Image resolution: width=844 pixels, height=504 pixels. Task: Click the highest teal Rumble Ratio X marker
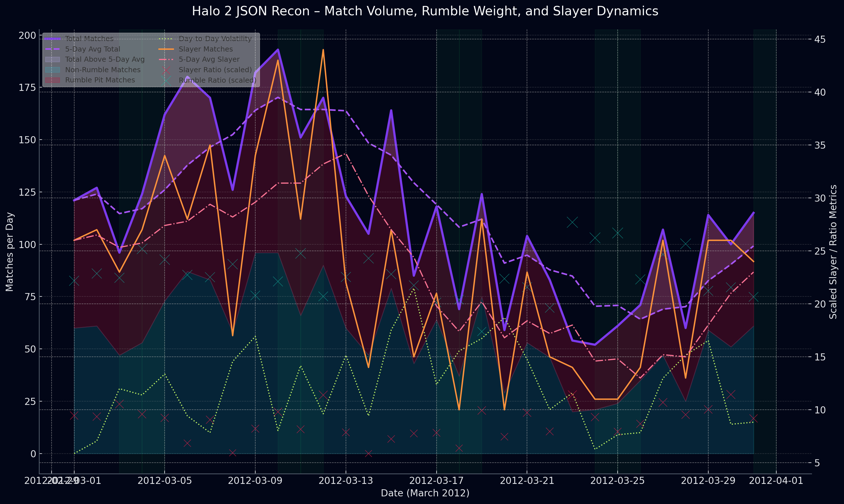coord(573,223)
